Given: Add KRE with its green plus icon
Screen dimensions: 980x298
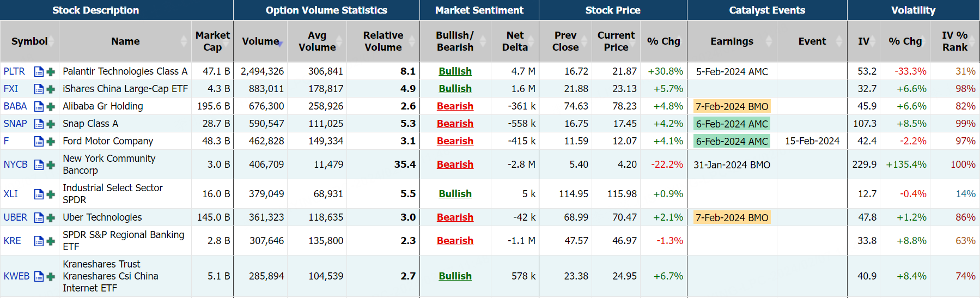Looking at the screenshot, I should 51,241.
